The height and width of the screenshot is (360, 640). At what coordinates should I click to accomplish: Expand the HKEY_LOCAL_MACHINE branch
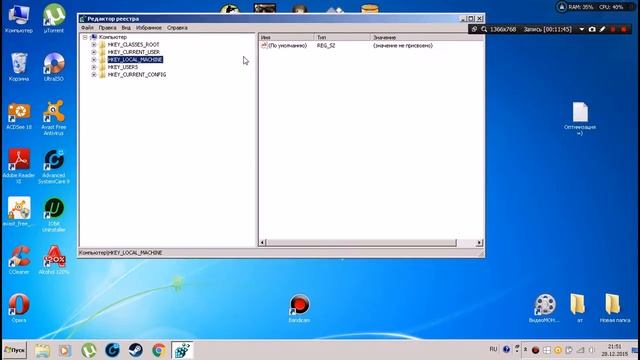[93, 60]
